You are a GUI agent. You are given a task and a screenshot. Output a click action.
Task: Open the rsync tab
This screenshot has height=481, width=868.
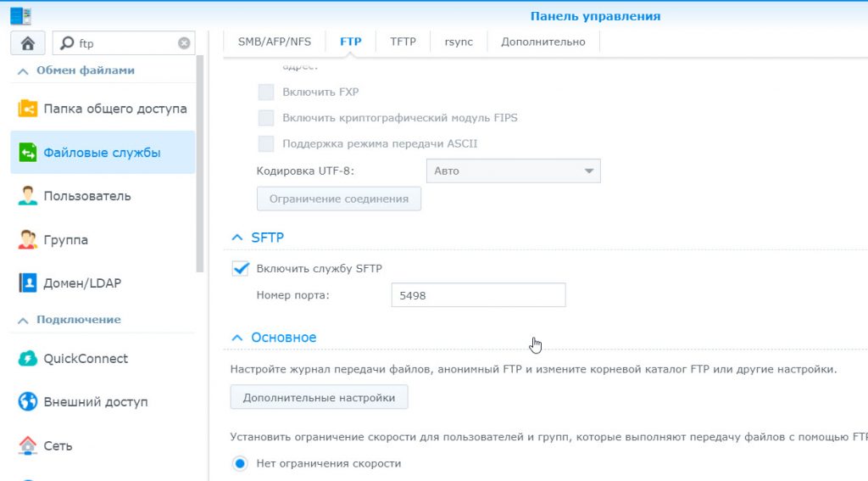459,42
